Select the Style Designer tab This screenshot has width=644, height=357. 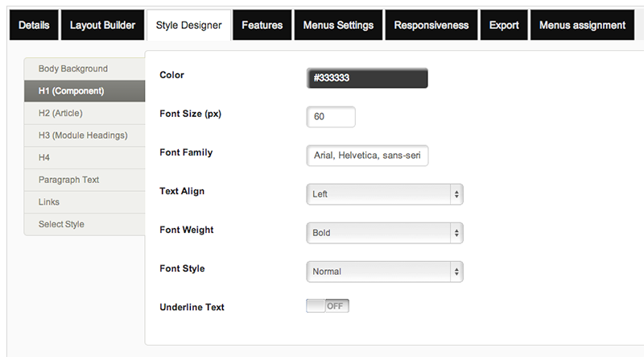click(189, 25)
